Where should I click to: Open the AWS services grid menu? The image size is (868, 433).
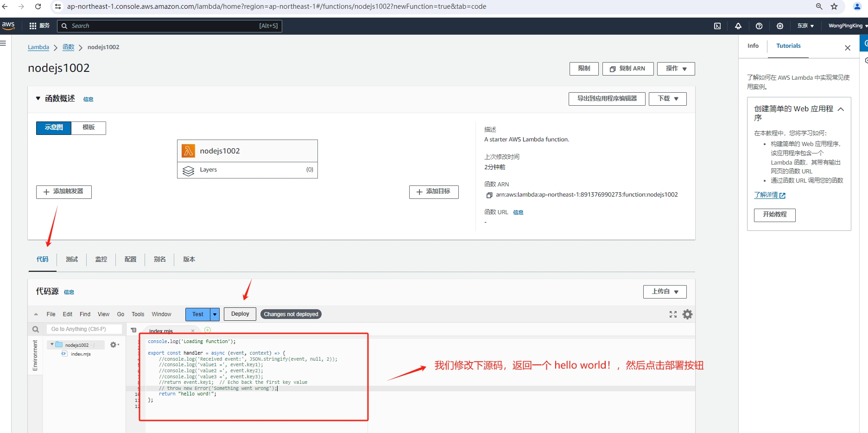pos(33,26)
